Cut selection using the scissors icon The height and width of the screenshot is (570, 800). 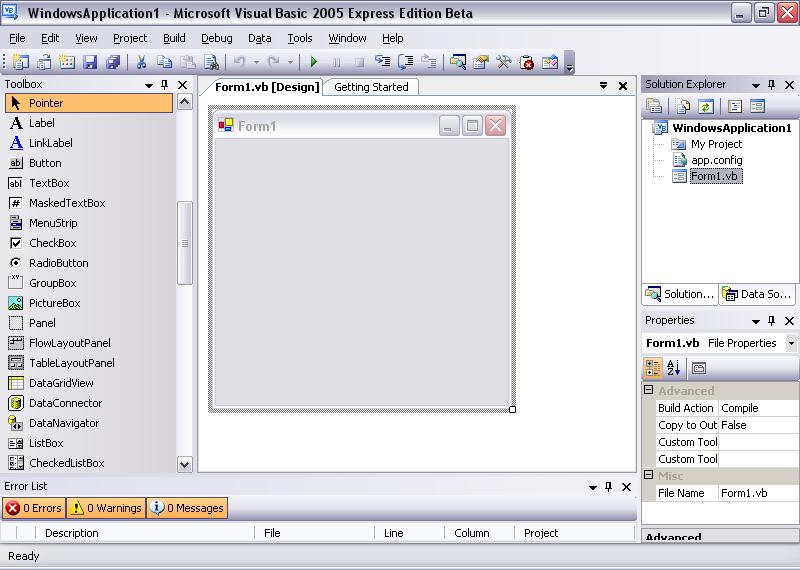(141, 62)
